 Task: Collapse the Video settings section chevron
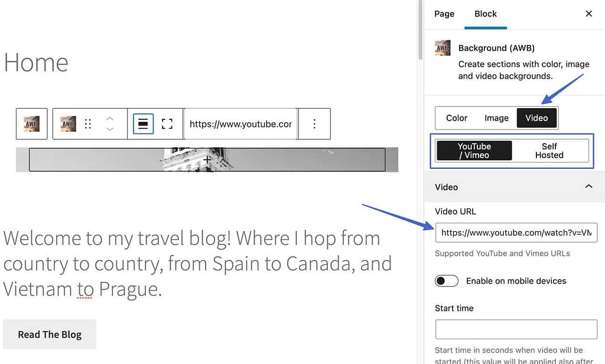coord(588,186)
